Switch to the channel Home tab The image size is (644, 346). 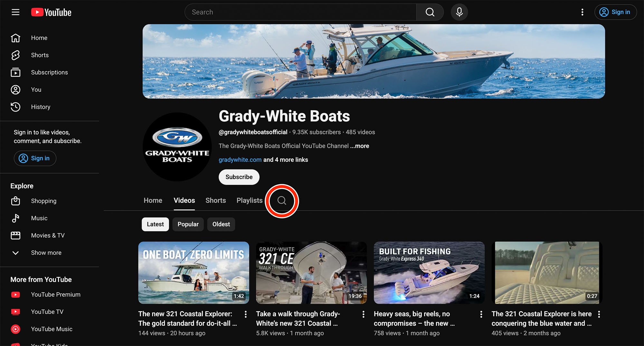click(153, 201)
